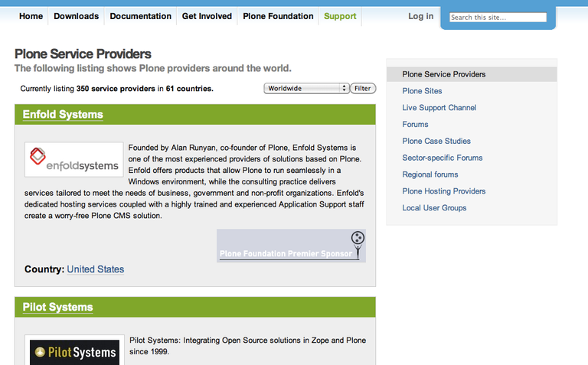This screenshot has height=365, width=588.
Task: Open the Enfold Systems heading link
Action: coord(63,114)
